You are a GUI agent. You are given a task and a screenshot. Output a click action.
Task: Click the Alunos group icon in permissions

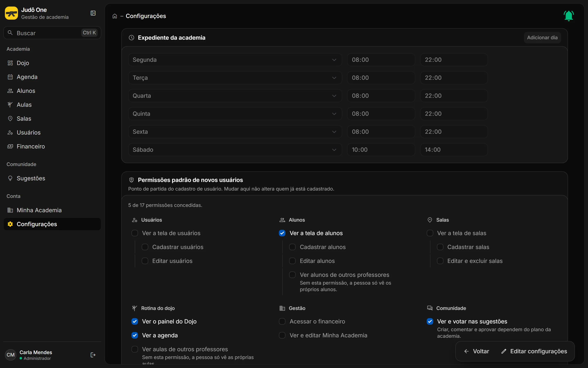tap(282, 220)
